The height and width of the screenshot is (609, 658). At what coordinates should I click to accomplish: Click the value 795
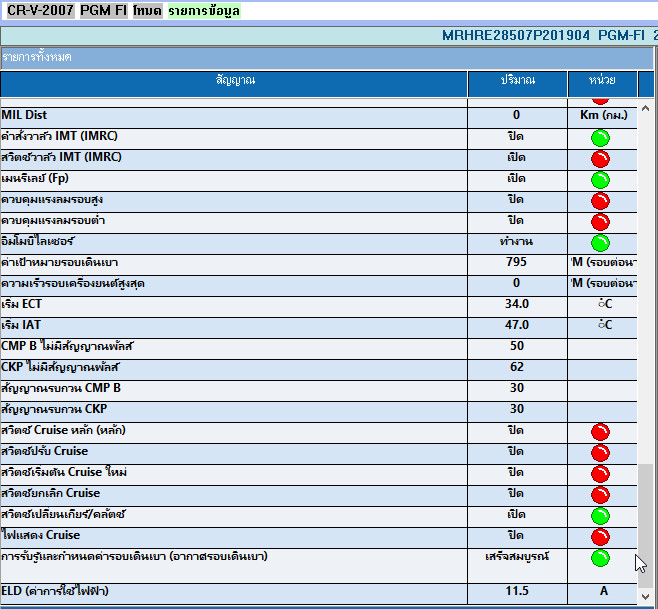tap(516, 262)
